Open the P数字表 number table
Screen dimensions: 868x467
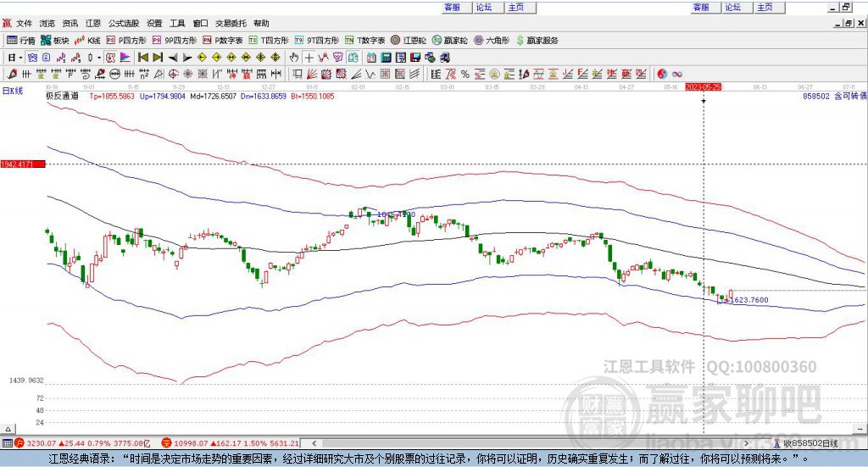click(223, 41)
